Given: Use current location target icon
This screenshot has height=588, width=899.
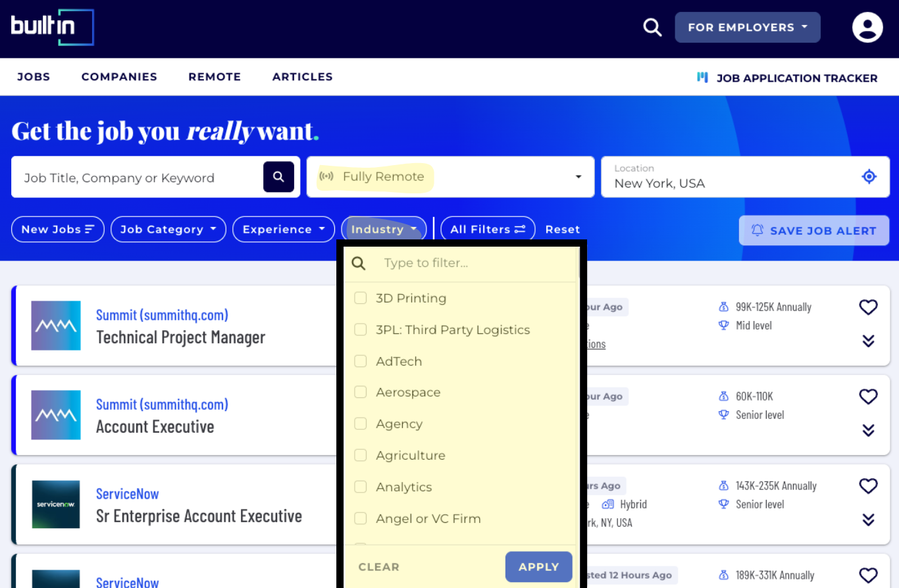Looking at the screenshot, I should click(869, 177).
